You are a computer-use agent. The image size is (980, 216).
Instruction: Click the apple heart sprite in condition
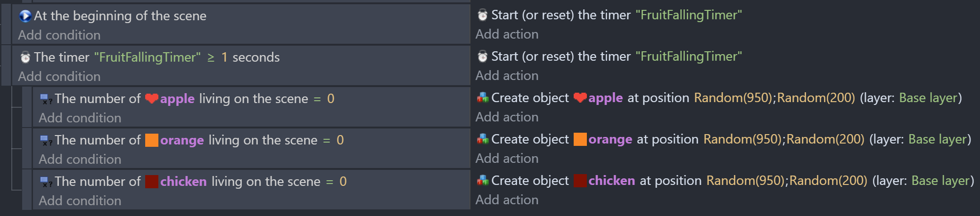[x=151, y=99]
